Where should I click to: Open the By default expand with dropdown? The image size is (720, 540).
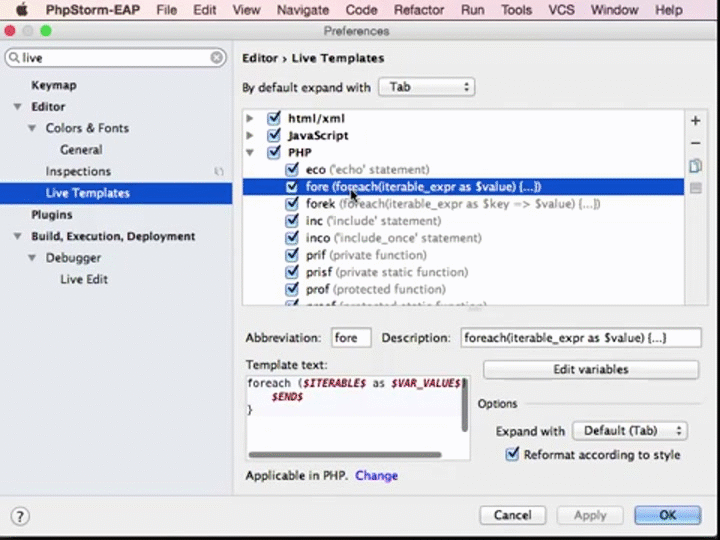427,87
